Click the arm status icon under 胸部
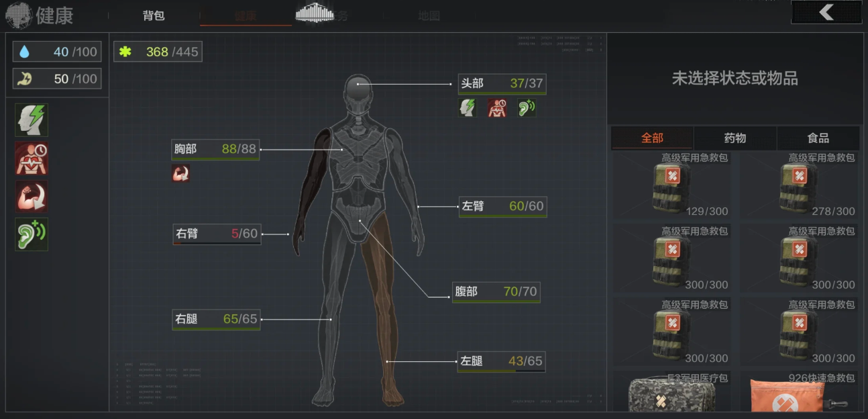The width and height of the screenshot is (868, 419). (x=180, y=174)
